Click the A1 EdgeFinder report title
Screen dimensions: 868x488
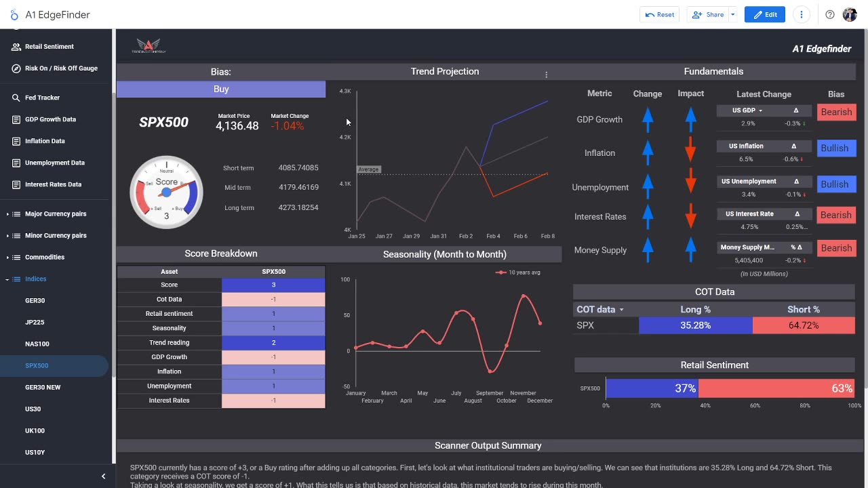58,15
